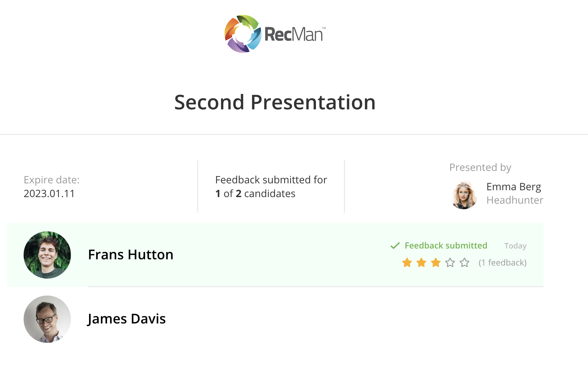Click the fourth empty rating star
Screen dimensions: 588x368
(450, 263)
